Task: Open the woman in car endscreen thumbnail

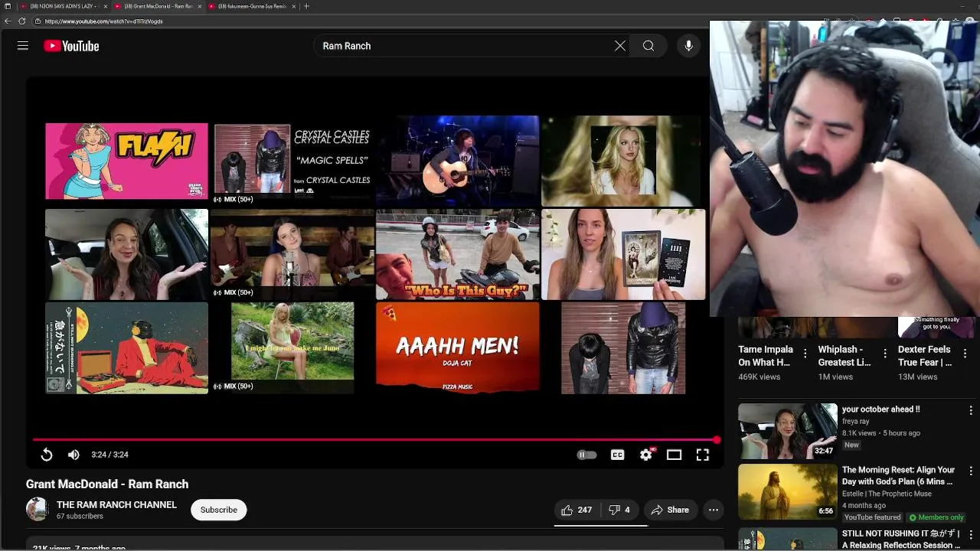Action: 126,254
